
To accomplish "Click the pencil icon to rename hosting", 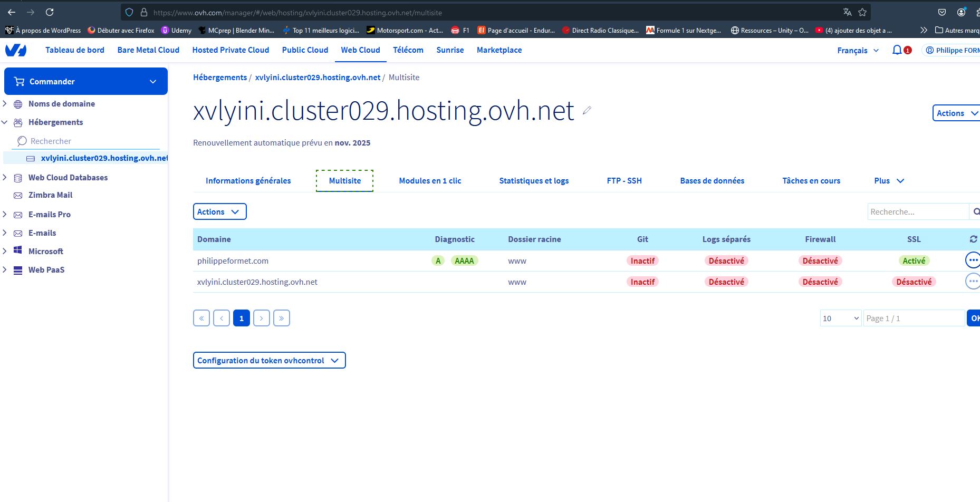I will point(587,111).
